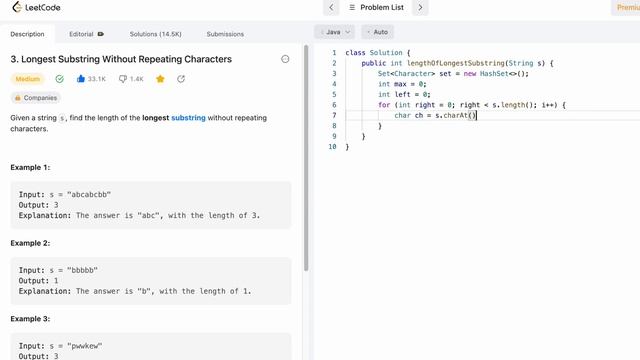Click 'Example 3:' heading
This screenshot has width=640, height=360.
(30, 319)
